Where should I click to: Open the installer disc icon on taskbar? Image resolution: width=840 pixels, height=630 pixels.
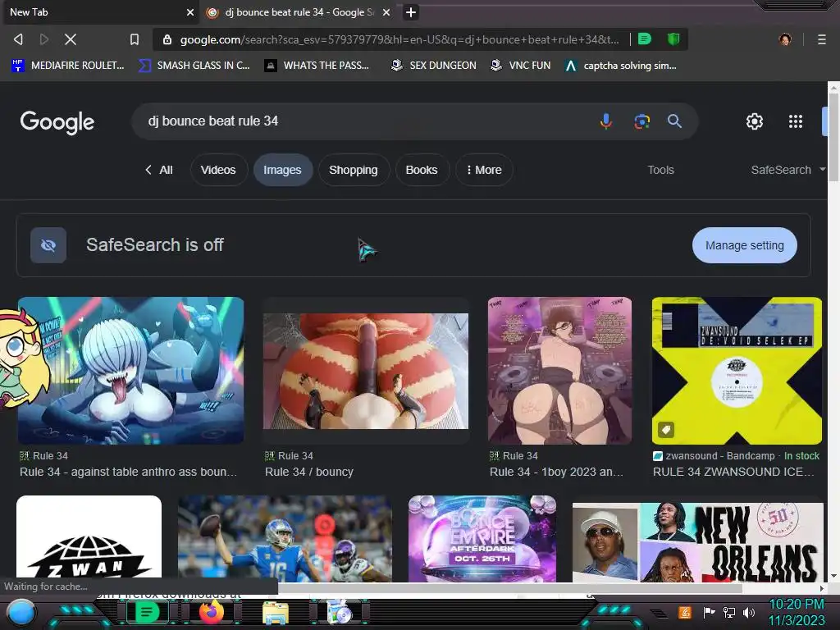340,612
